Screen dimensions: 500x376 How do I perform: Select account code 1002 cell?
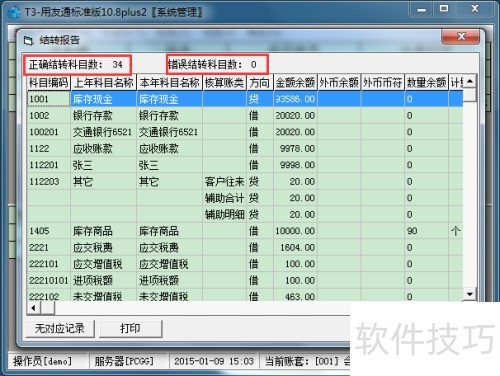coord(49,116)
